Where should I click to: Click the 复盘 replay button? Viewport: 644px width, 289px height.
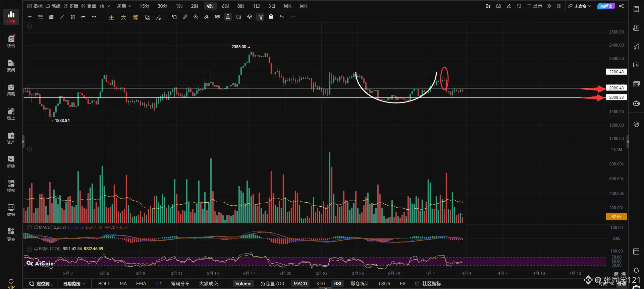(x=89, y=6)
